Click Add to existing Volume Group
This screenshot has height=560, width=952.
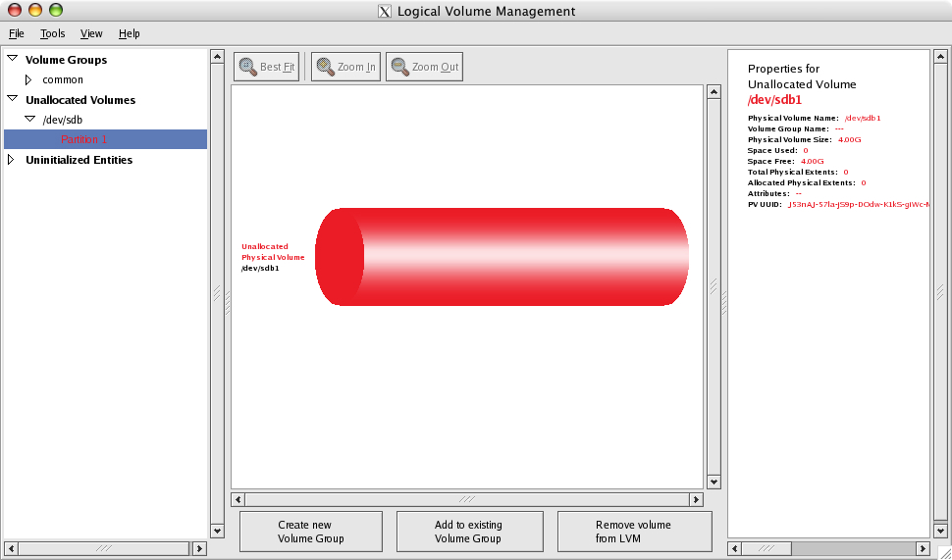pos(469,532)
